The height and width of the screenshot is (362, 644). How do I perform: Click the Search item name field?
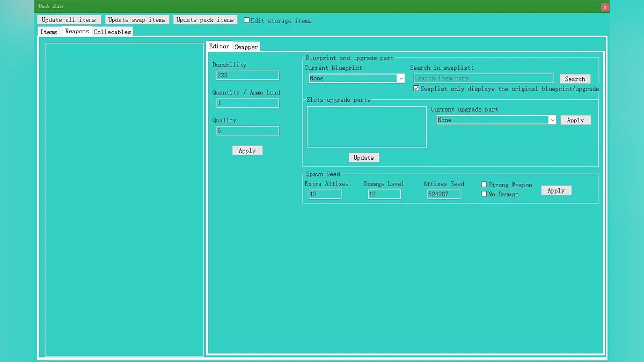pos(484,78)
